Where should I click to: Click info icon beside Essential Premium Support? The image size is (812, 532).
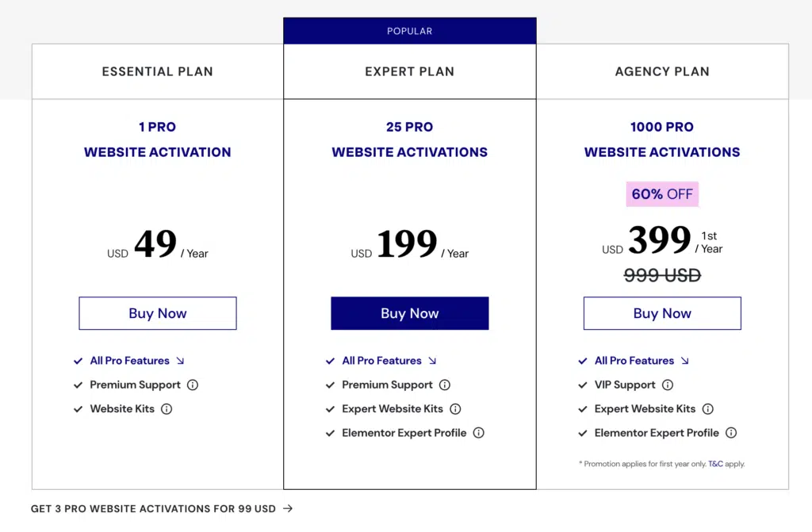pos(193,385)
